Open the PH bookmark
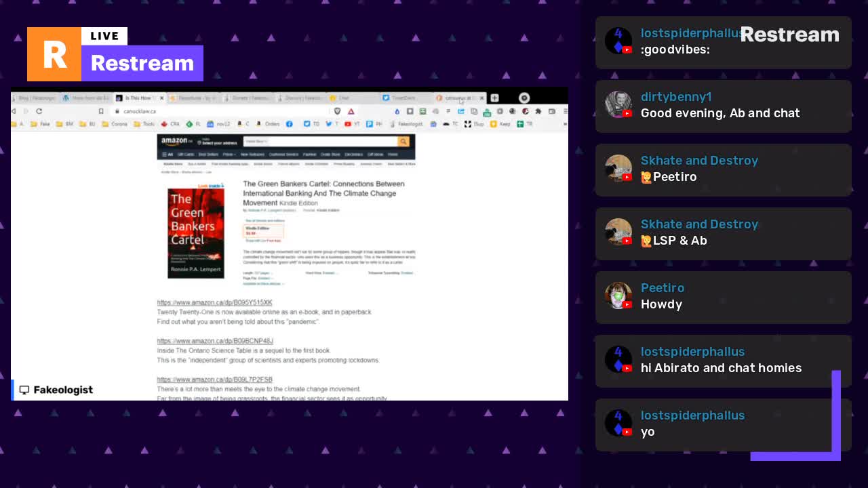The height and width of the screenshot is (488, 868). tap(374, 124)
